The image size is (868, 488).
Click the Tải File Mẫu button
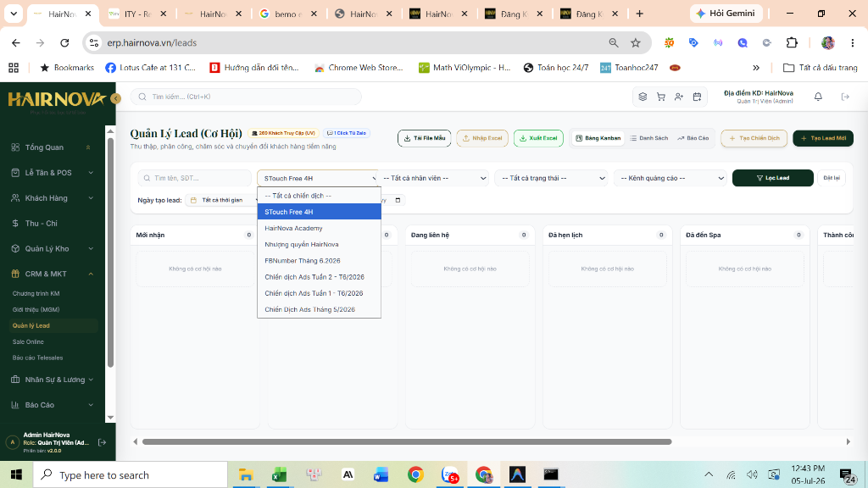pos(424,138)
